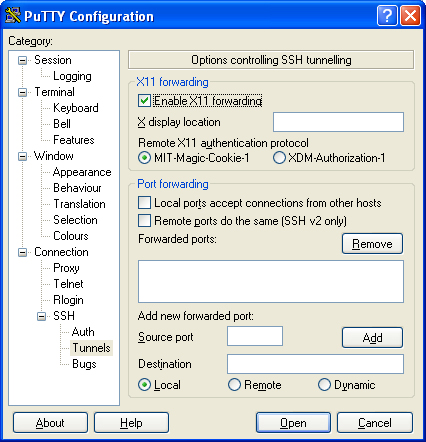Collapse the Terminal tree node
The width and height of the screenshot is (426, 442).
tap(22, 92)
